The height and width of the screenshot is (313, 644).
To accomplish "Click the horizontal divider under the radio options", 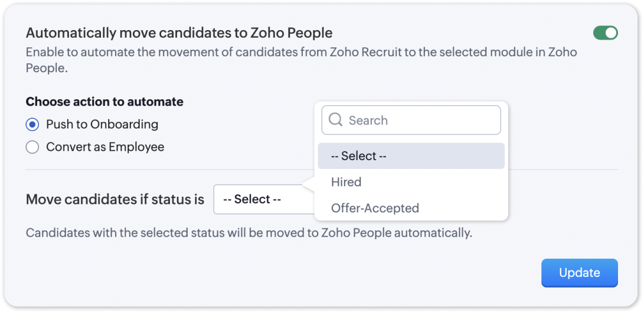I will click(x=165, y=170).
